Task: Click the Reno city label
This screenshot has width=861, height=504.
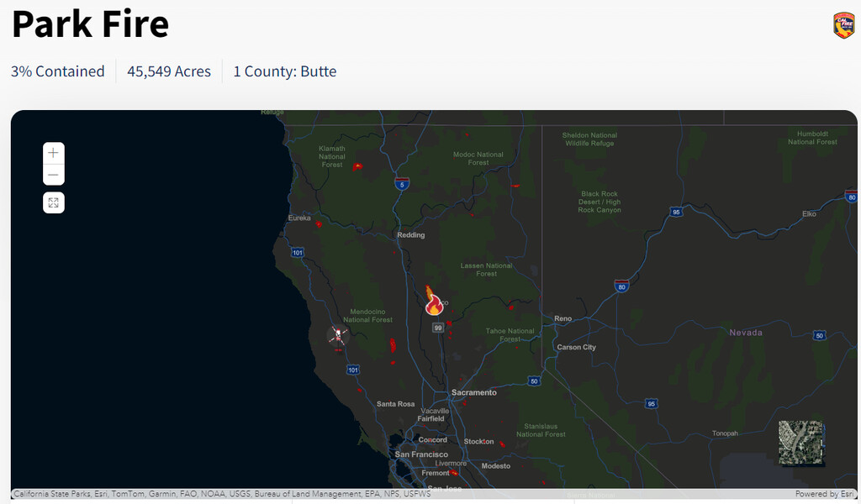Action: coord(563,318)
